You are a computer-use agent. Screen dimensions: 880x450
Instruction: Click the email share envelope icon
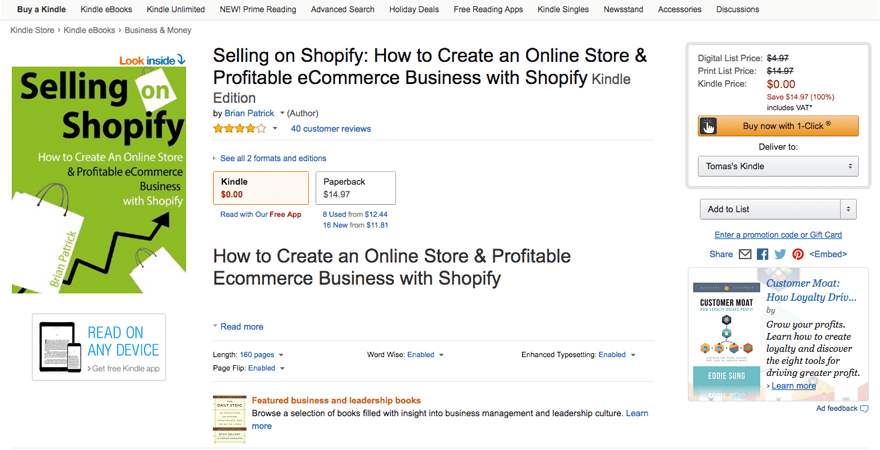(744, 254)
